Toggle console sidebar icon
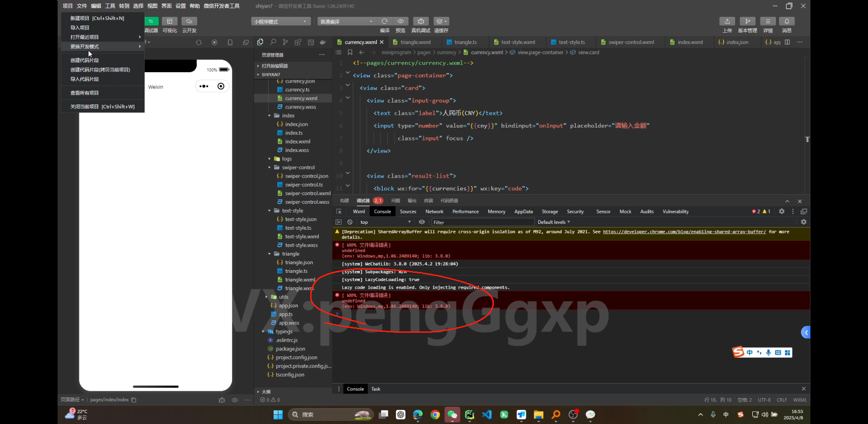The width and height of the screenshot is (868, 424). coord(338,222)
